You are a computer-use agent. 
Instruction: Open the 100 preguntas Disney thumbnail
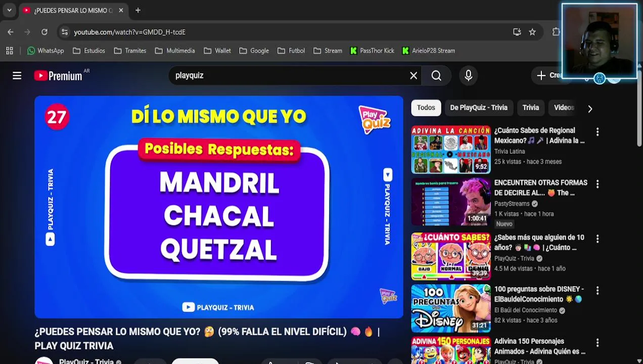point(451,308)
